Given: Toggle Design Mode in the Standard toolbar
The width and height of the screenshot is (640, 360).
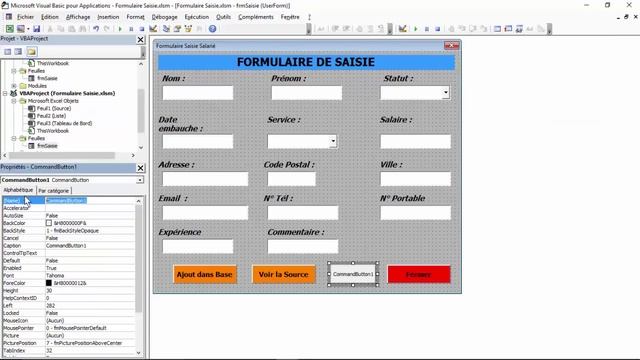Looking at the screenshot, I should 153,29.
